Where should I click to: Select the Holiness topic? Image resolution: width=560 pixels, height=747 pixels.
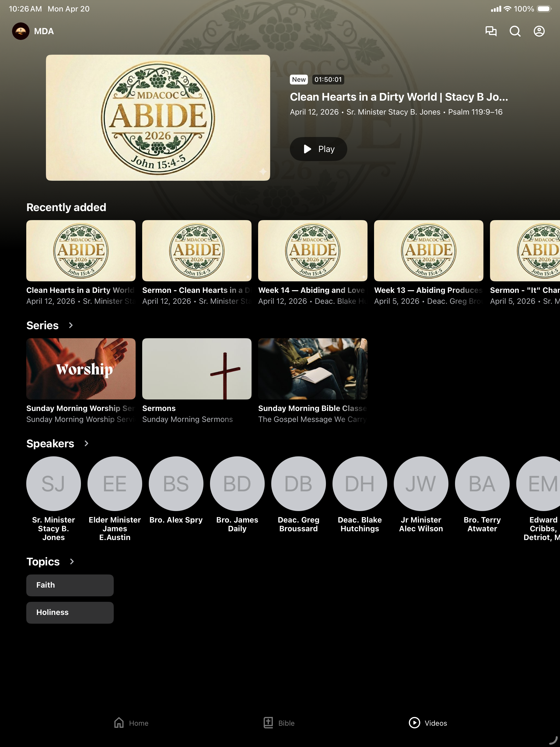click(x=70, y=612)
